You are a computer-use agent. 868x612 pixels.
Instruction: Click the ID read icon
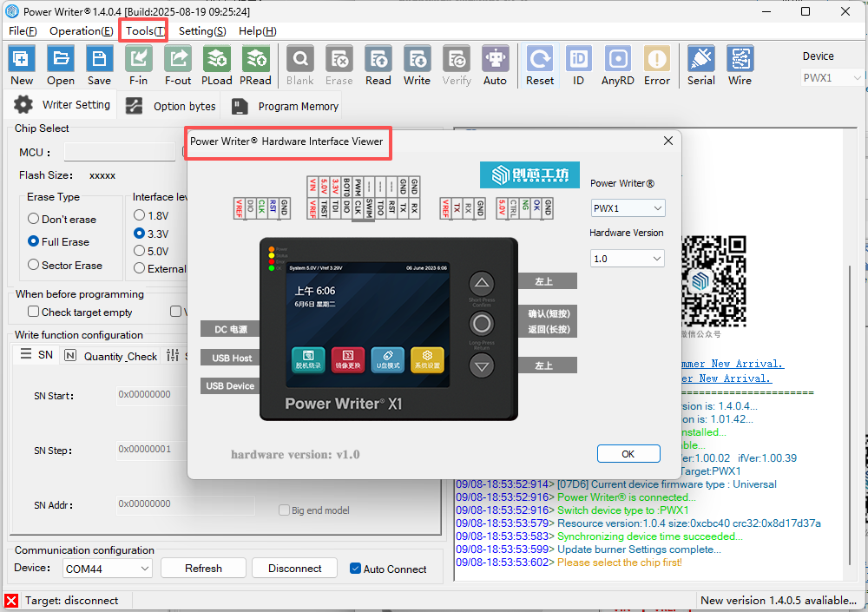[x=578, y=59]
